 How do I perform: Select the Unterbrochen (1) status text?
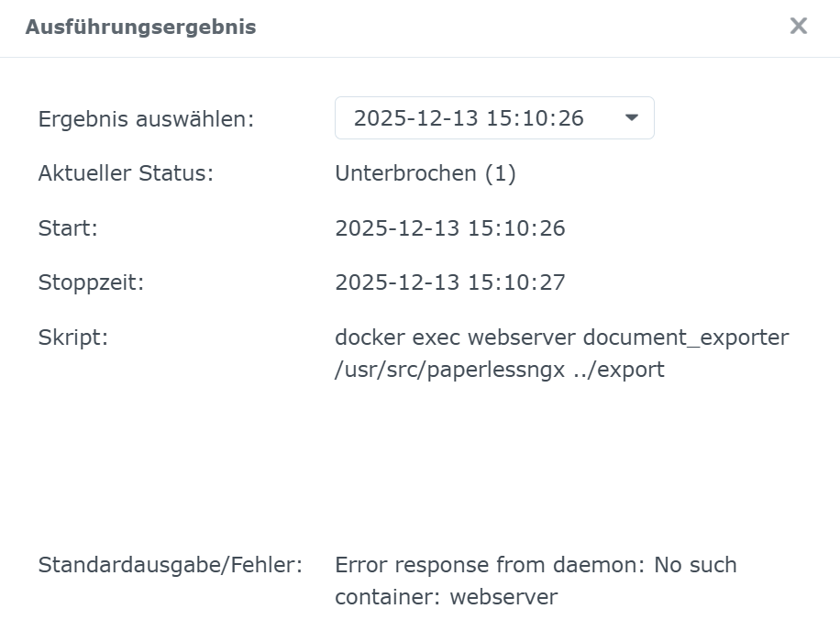tap(425, 173)
